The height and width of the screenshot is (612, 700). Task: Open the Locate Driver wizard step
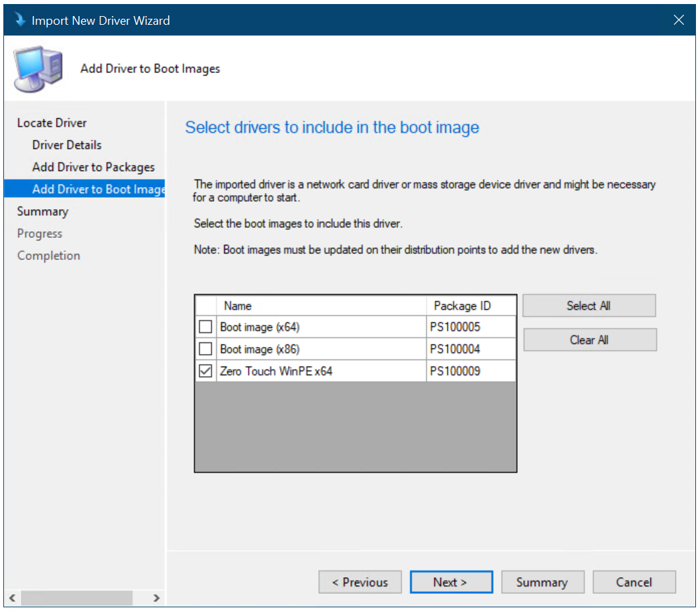pyautogui.click(x=52, y=123)
